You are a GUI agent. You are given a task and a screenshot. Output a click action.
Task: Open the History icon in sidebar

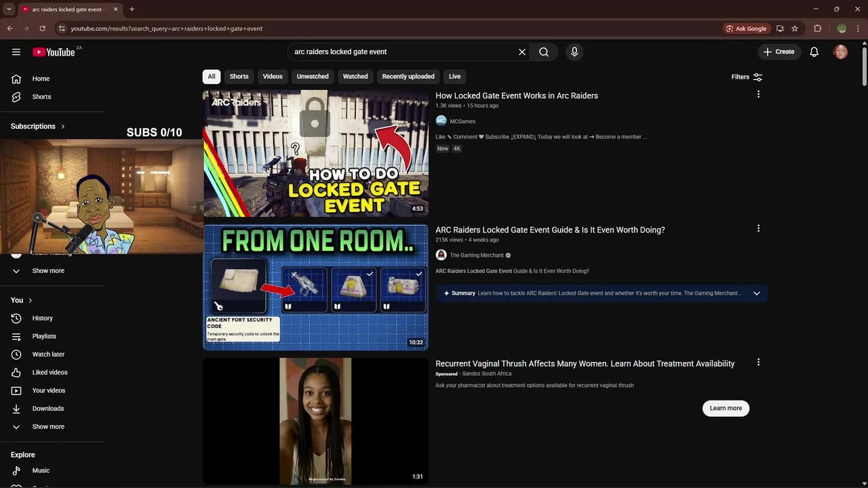16,318
